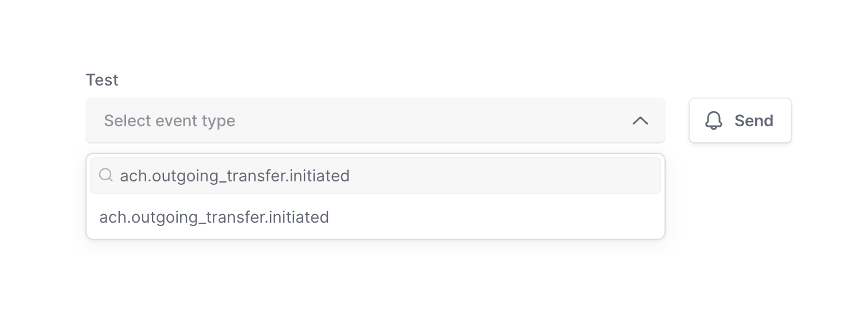Close the event type combo box
This screenshot has height=330, width=868.
pyautogui.click(x=640, y=121)
